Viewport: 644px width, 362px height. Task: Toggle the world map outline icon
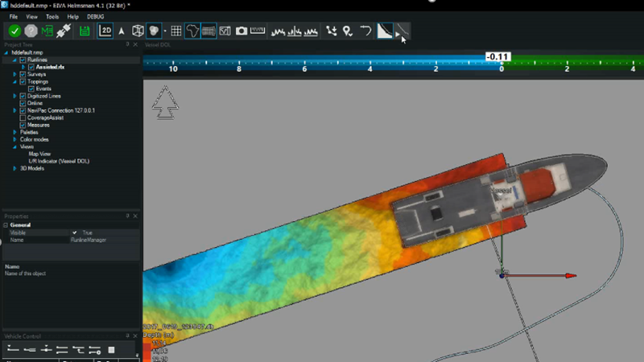click(x=192, y=31)
